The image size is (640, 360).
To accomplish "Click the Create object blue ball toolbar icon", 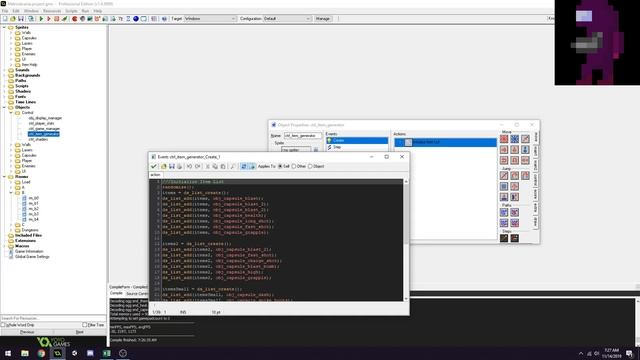I will pos(136,19).
